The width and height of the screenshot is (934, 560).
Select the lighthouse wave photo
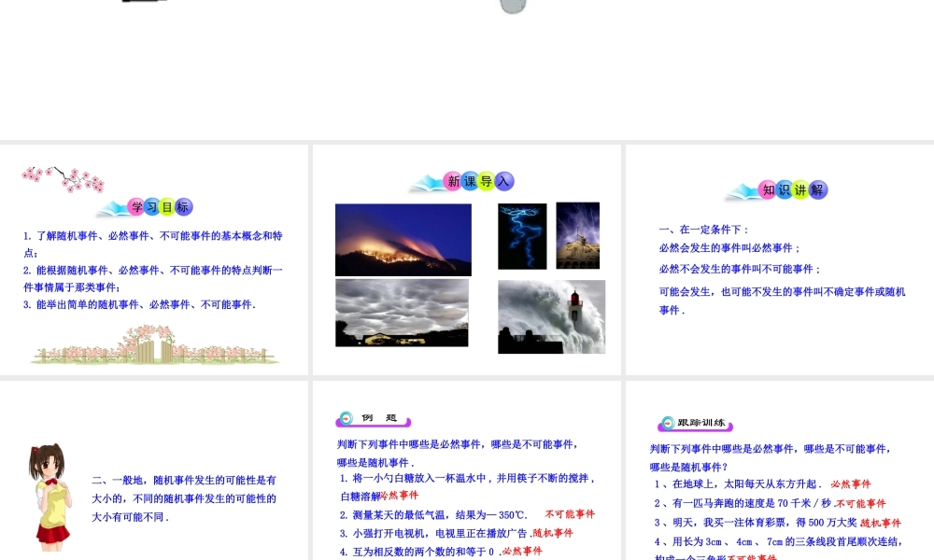pos(551,316)
